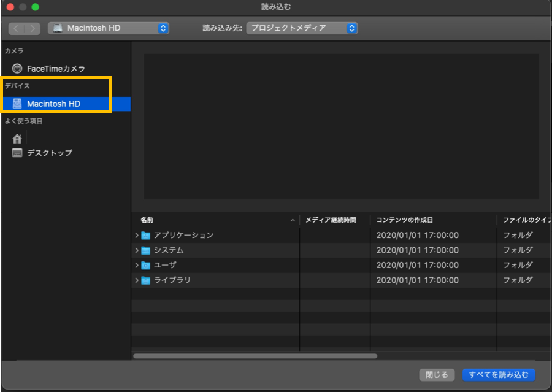Viewport: 552px width, 392px height.
Task: Expand the ユーザ folder row
Action: 137,265
